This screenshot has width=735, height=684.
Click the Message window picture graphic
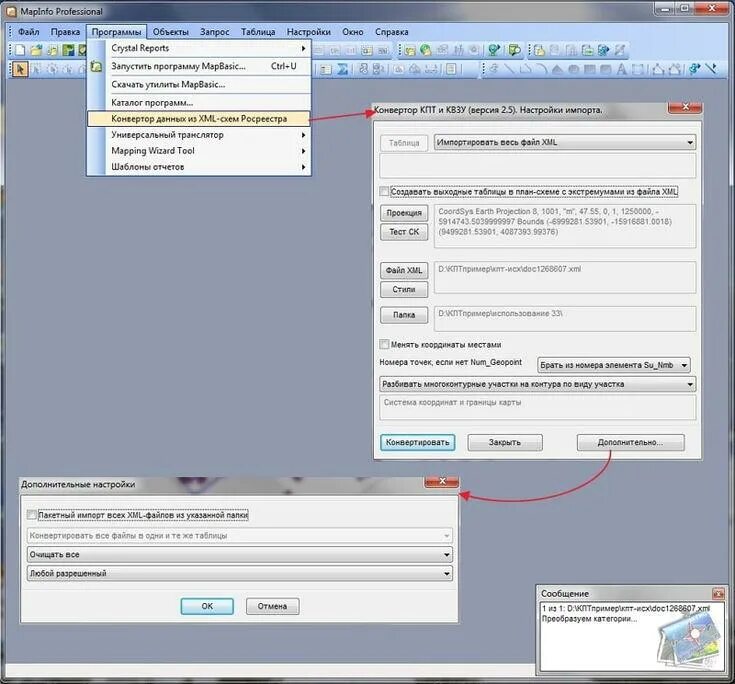pyautogui.click(x=689, y=639)
